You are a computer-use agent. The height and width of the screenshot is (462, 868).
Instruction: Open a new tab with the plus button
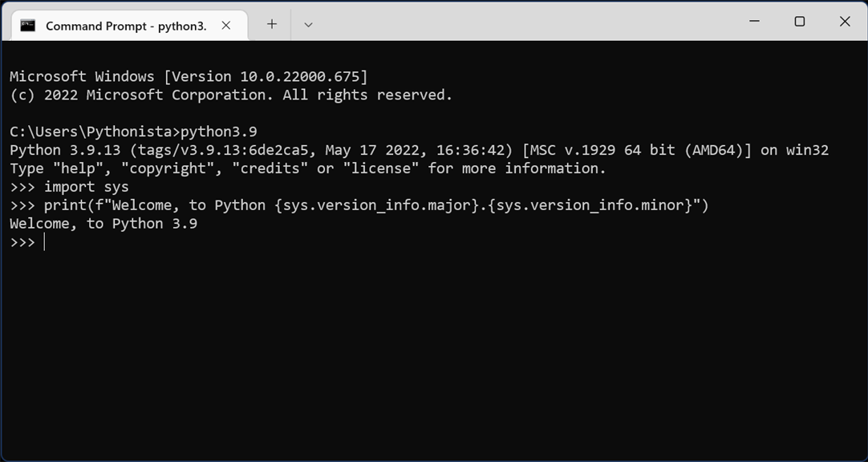[x=271, y=25]
